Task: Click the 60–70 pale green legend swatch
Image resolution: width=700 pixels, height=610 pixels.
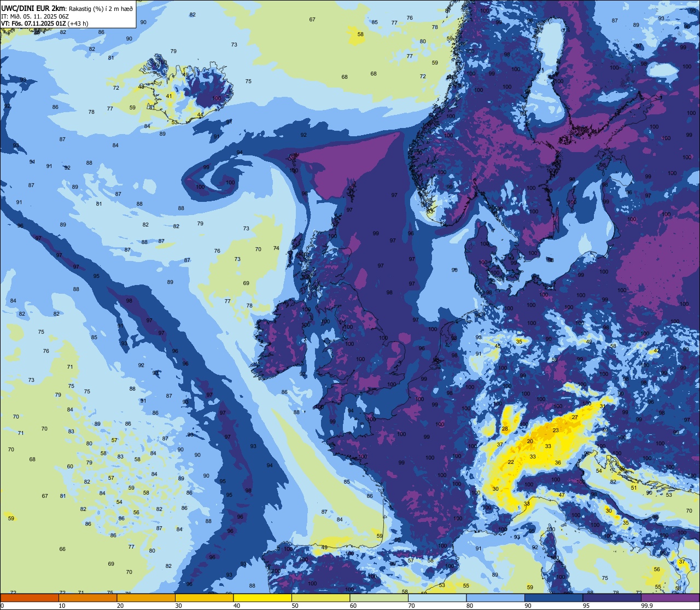Action: click(x=379, y=598)
